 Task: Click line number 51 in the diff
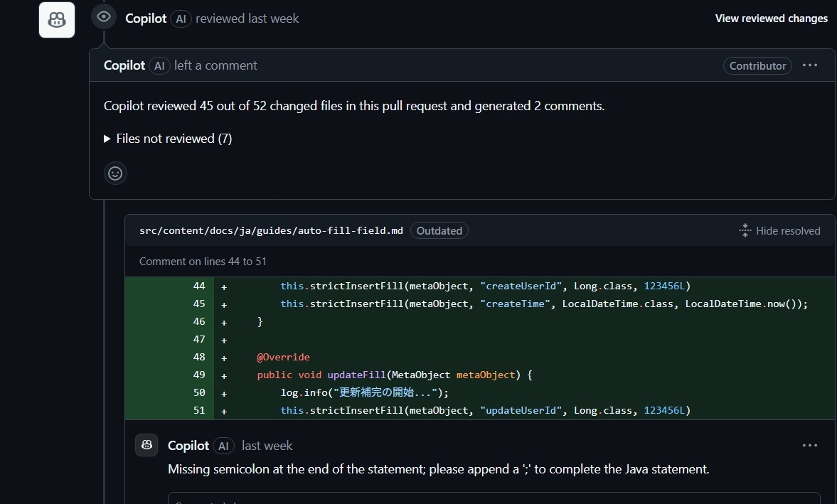198,410
